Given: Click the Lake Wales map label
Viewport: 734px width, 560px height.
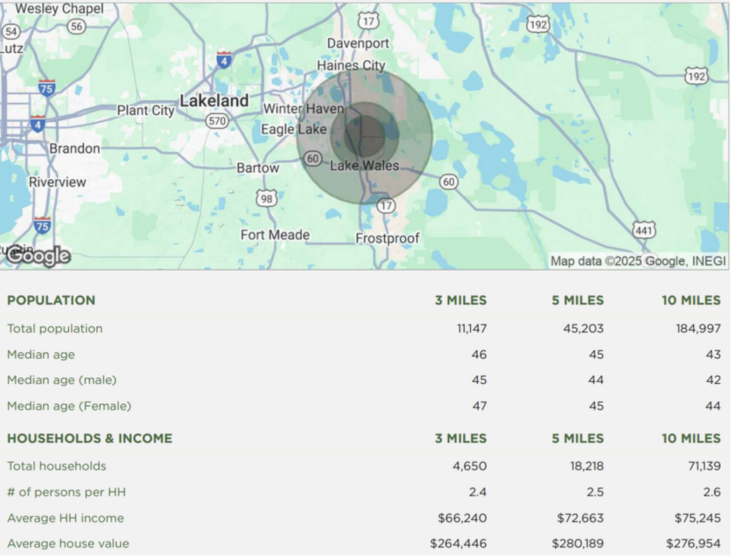Looking at the screenshot, I should [x=364, y=166].
